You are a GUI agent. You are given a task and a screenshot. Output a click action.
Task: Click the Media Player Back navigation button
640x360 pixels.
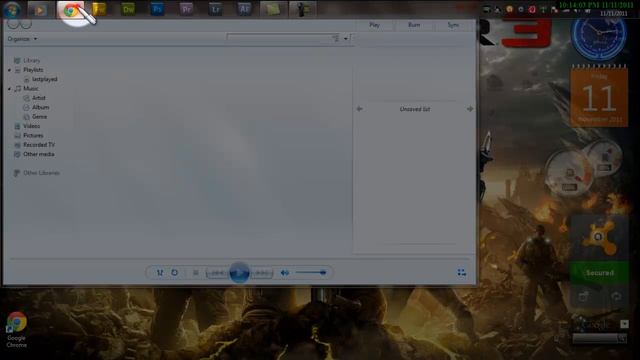(13, 24)
